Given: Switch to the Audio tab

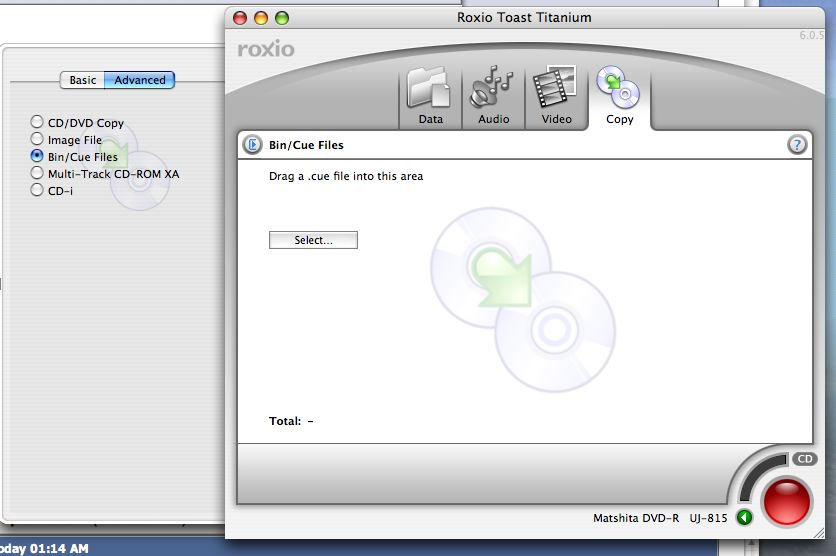Looking at the screenshot, I should [493, 98].
